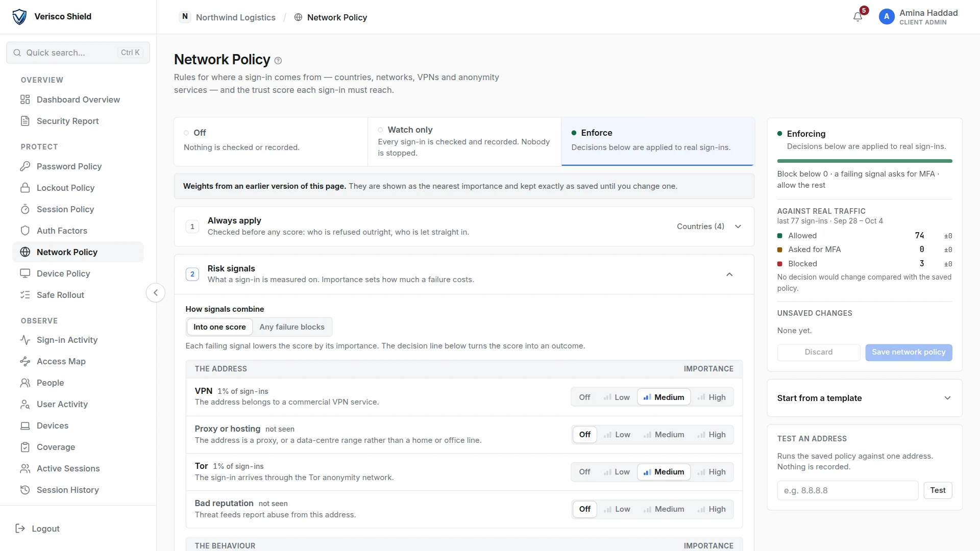This screenshot has height=551, width=980.
Task: Turn Tor importance Off
Action: tap(584, 472)
